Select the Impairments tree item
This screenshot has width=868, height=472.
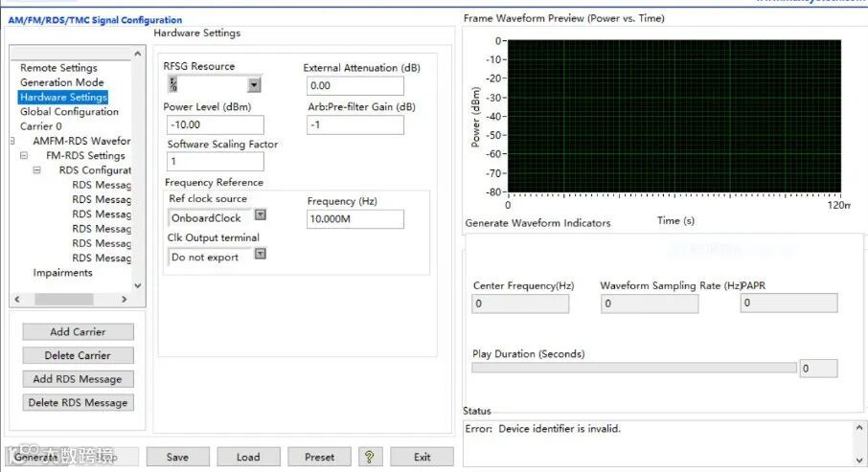click(62, 273)
